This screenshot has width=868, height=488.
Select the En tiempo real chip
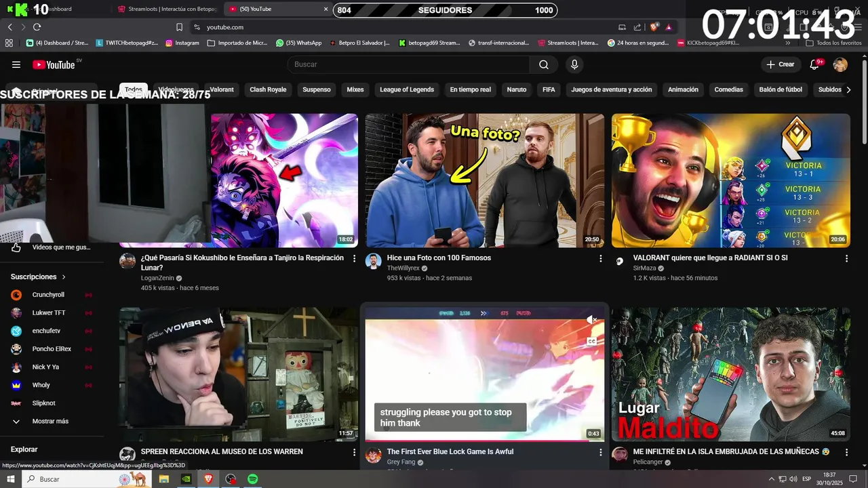(x=470, y=89)
